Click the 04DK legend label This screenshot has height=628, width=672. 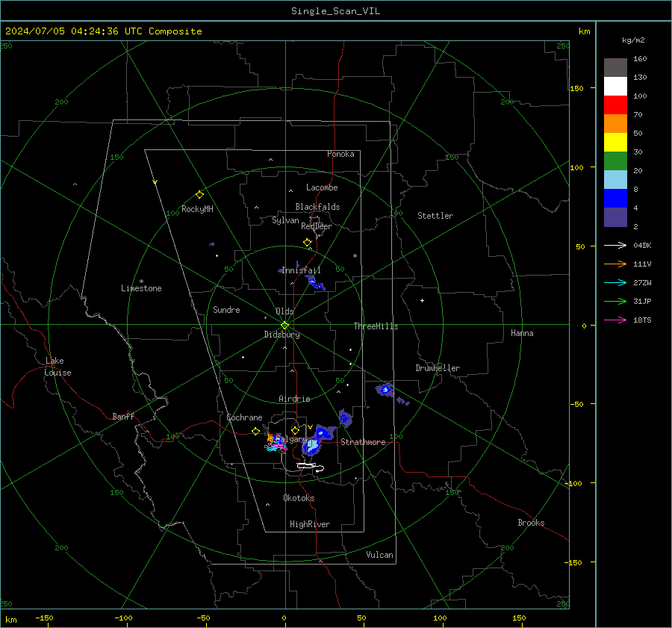[x=642, y=246]
